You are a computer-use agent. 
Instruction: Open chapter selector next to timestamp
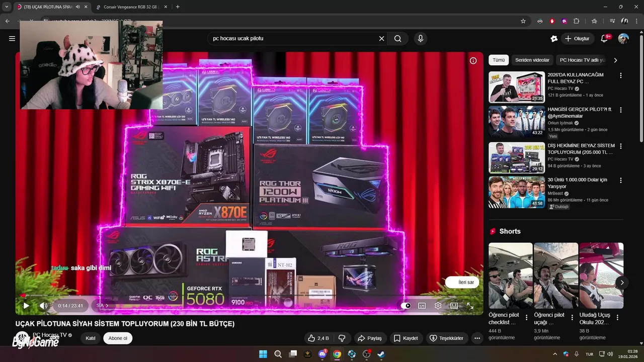(x=103, y=305)
